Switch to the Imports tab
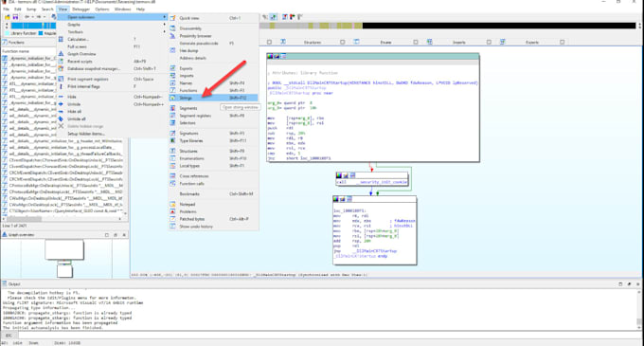Viewport: 644px width, 346px height. [x=458, y=42]
